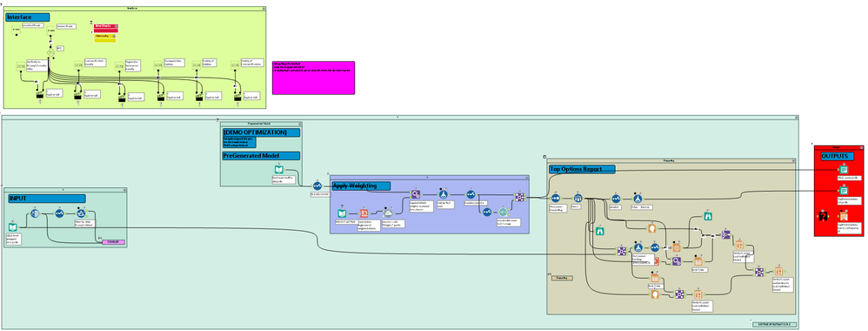The height and width of the screenshot is (331, 868).
Task: Collapse the Reporting container via its header button
Action: point(792,160)
